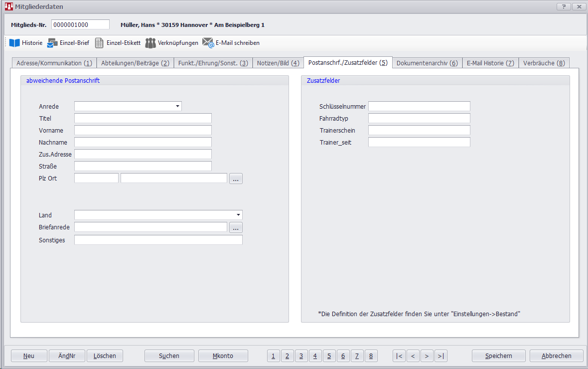Open the Land dropdown list
The width and height of the screenshot is (588, 369).
click(238, 215)
